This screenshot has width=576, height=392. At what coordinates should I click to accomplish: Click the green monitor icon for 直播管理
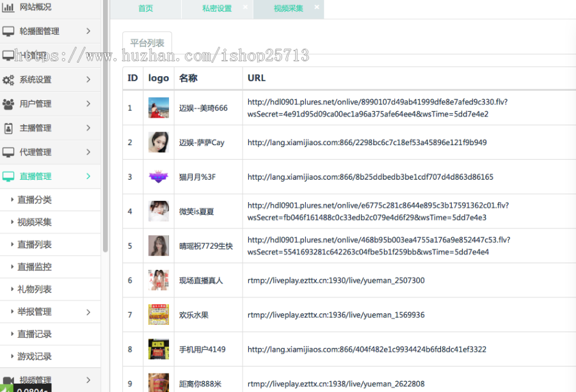tap(8, 176)
